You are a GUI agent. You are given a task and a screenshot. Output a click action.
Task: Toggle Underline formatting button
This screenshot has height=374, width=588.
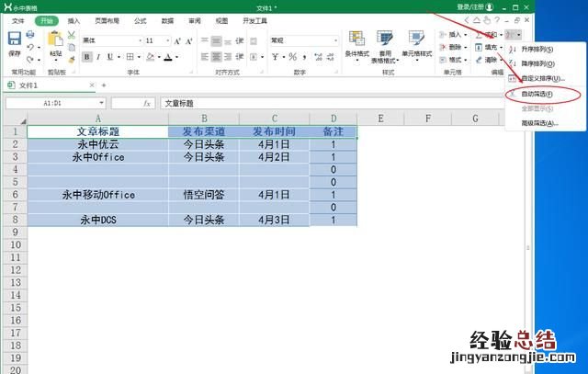point(108,56)
